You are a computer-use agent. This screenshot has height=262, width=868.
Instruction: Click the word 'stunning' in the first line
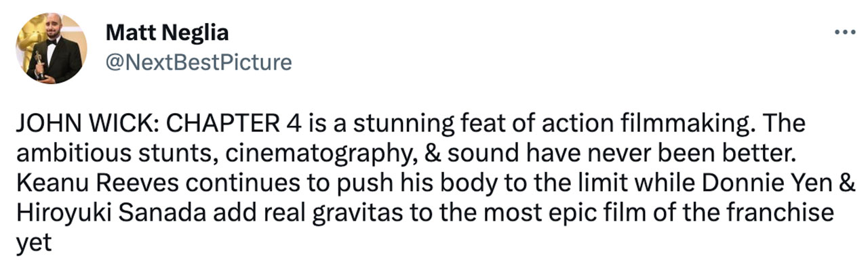390,125
